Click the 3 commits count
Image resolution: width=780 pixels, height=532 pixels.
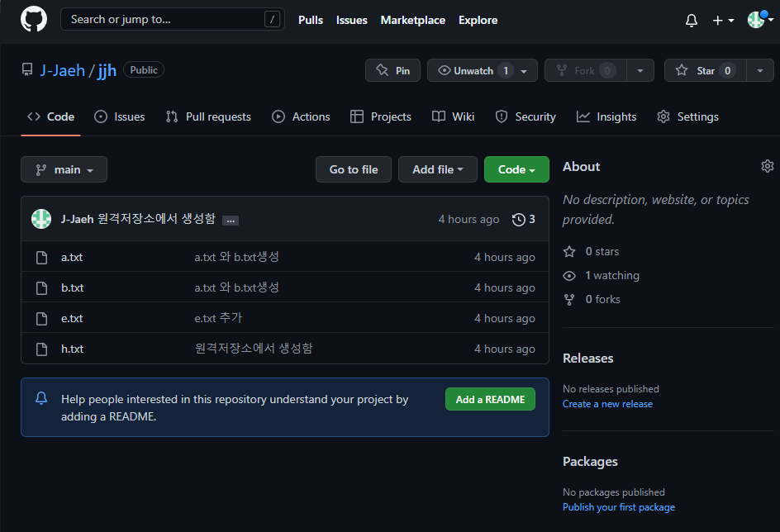[532, 219]
